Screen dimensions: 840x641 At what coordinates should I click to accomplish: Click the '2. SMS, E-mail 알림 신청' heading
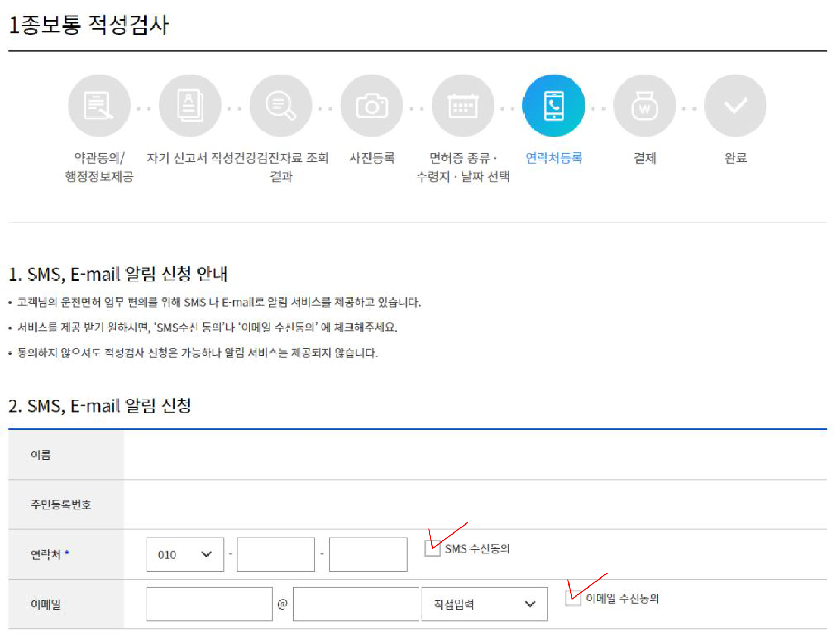pos(100,406)
